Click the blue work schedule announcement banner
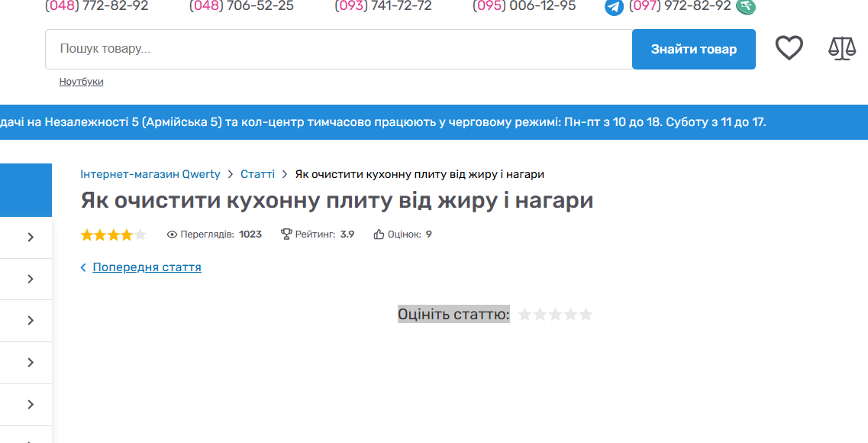Viewport: 868px width, 443px height. 434,122
